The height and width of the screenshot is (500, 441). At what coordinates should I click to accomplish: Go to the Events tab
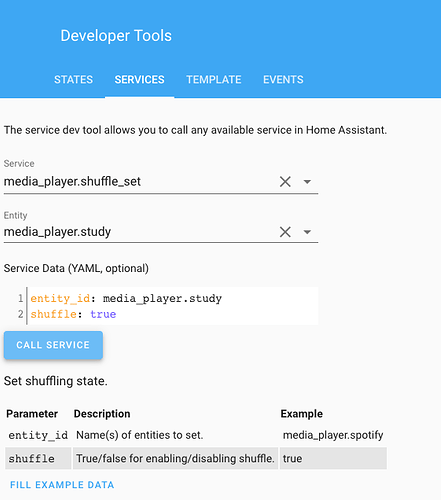[x=283, y=80]
